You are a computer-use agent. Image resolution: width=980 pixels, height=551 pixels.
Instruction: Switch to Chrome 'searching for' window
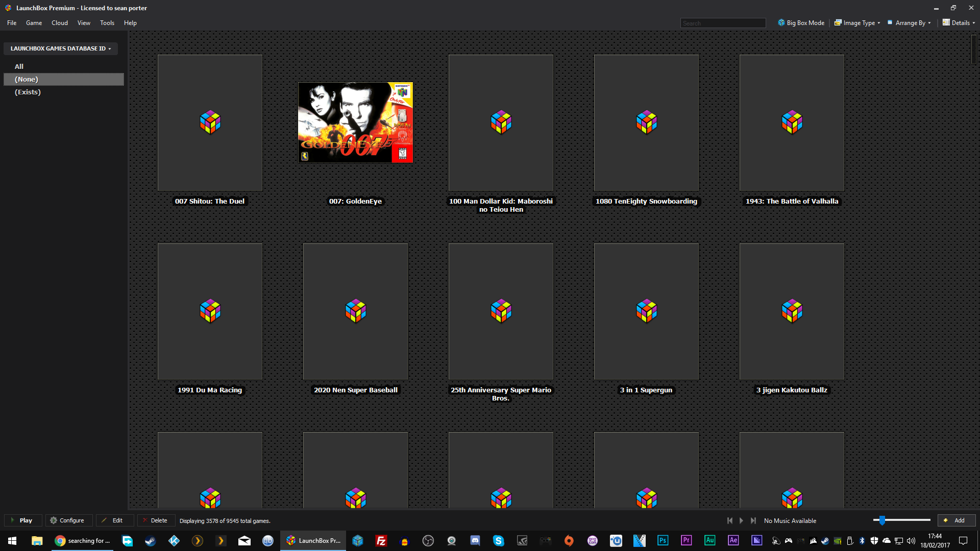[x=82, y=541]
